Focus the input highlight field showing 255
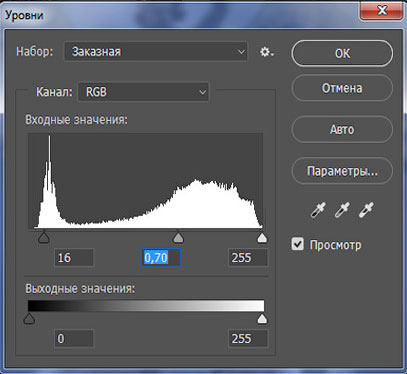This screenshot has width=407, height=374. tap(248, 258)
